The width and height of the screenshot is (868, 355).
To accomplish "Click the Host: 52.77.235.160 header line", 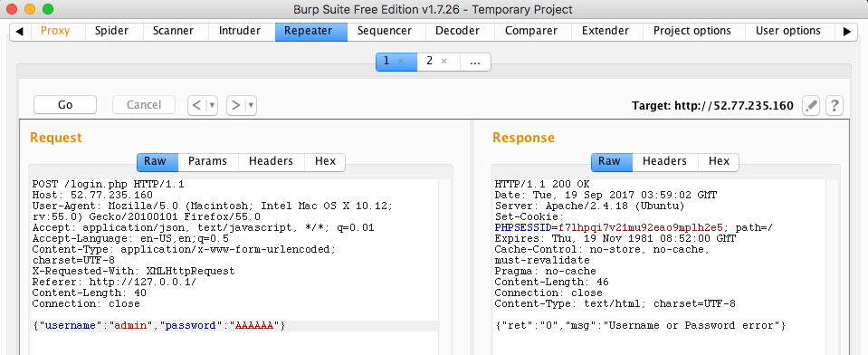I will pyautogui.click(x=92, y=195).
